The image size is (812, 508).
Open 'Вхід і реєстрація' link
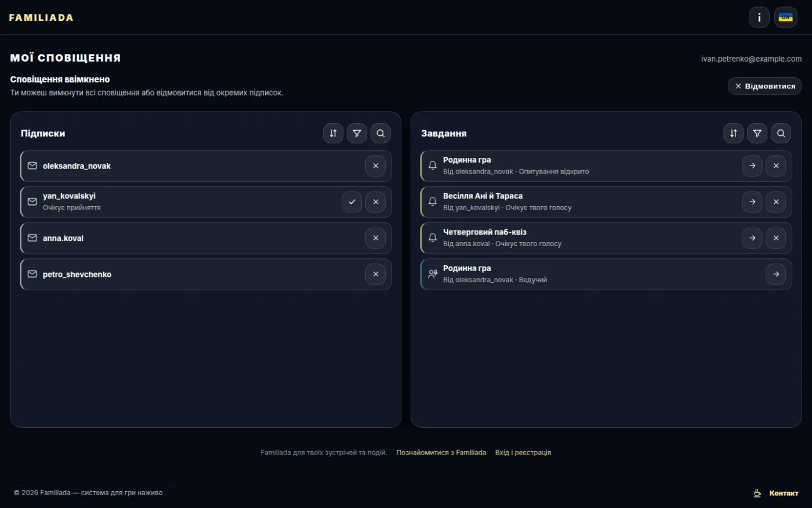523,452
